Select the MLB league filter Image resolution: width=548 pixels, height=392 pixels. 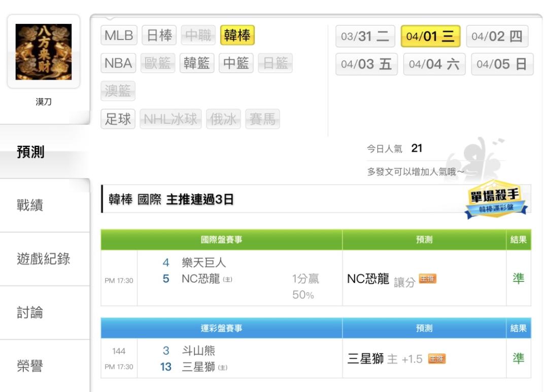click(118, 35)
